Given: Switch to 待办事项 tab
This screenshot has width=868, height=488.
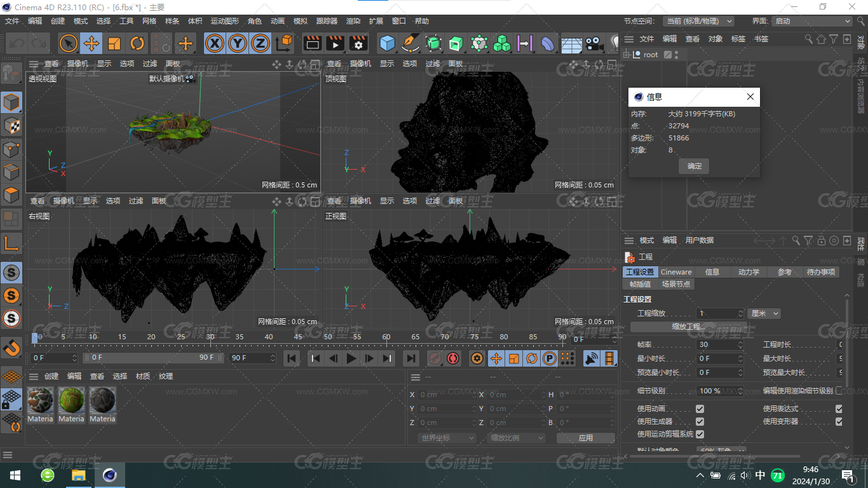Looking at the screenshot, I should (x=821, y=272).
